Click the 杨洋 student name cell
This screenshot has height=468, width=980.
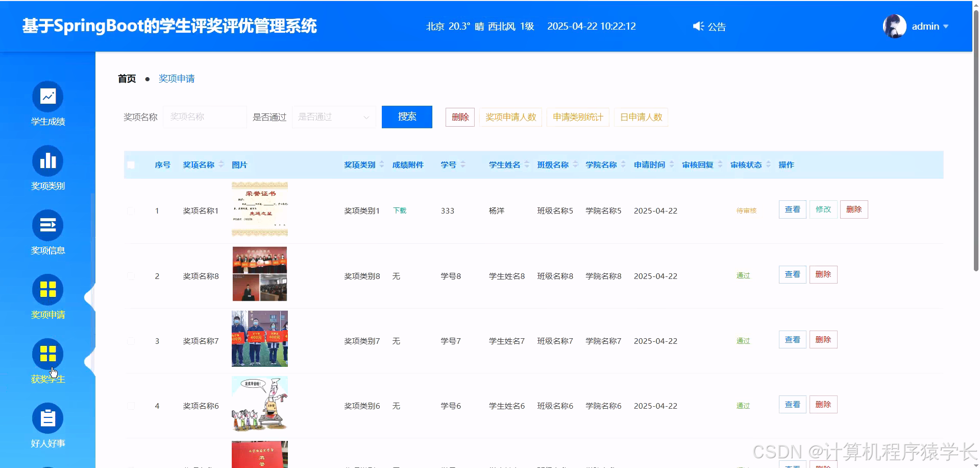click(x=497, y=210)
